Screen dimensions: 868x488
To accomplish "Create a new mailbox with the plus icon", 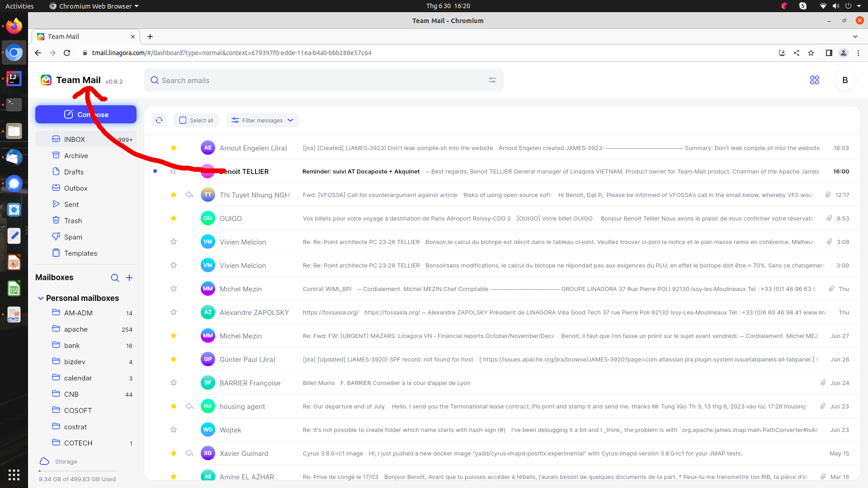I will point(129,277).
